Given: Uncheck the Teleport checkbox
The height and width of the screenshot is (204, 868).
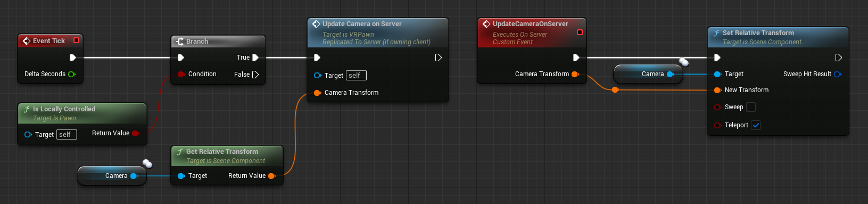Looking at the screenshot, I should tap(756, 125).
